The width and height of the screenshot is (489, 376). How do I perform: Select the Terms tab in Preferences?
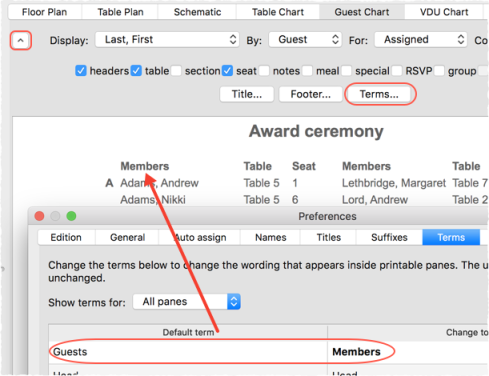click(451, 237)
